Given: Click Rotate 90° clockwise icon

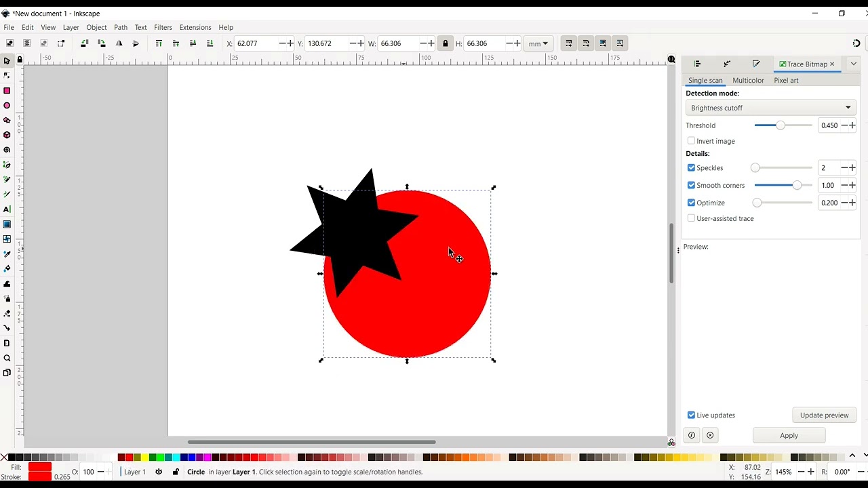Looking at the screenshot, I should pos(101,43).
